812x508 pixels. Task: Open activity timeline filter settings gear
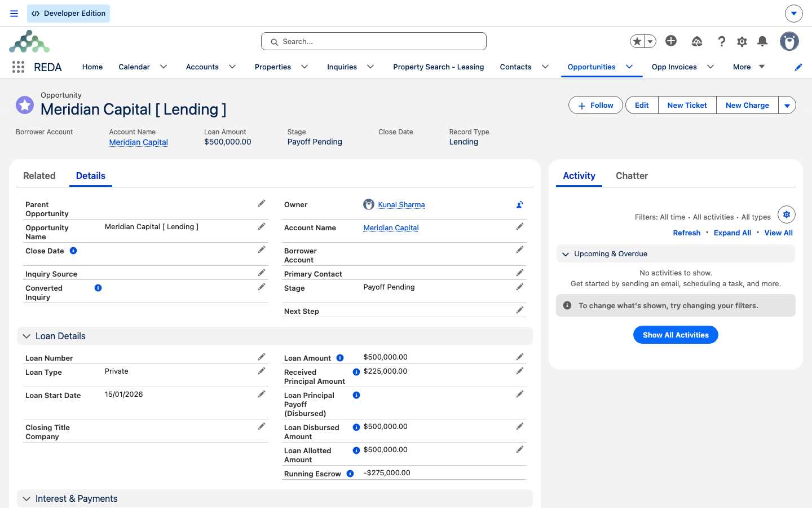click(787, 214)
